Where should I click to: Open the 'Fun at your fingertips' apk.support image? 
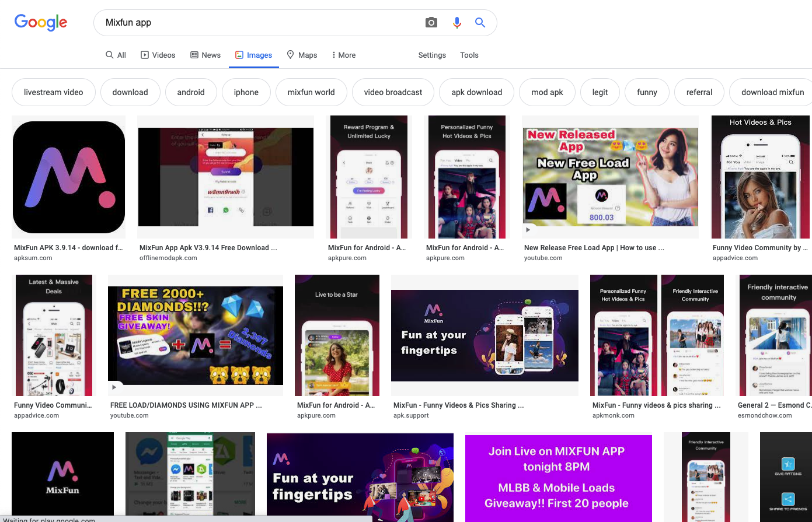(x=485, y=335)
